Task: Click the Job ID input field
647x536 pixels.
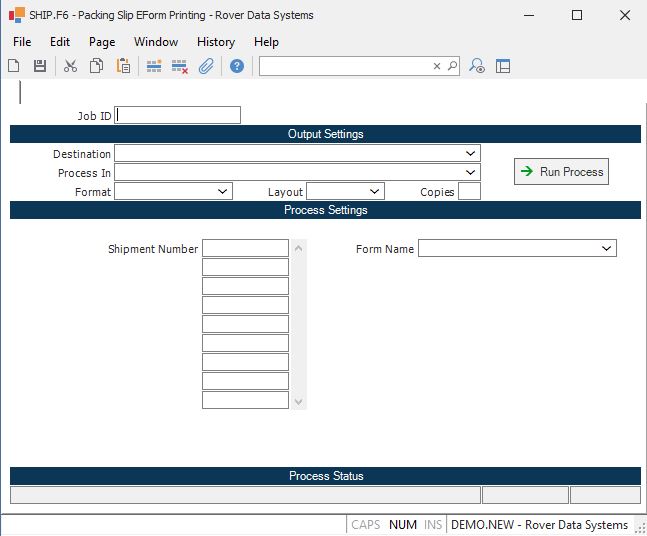Action: coord(178,115)
